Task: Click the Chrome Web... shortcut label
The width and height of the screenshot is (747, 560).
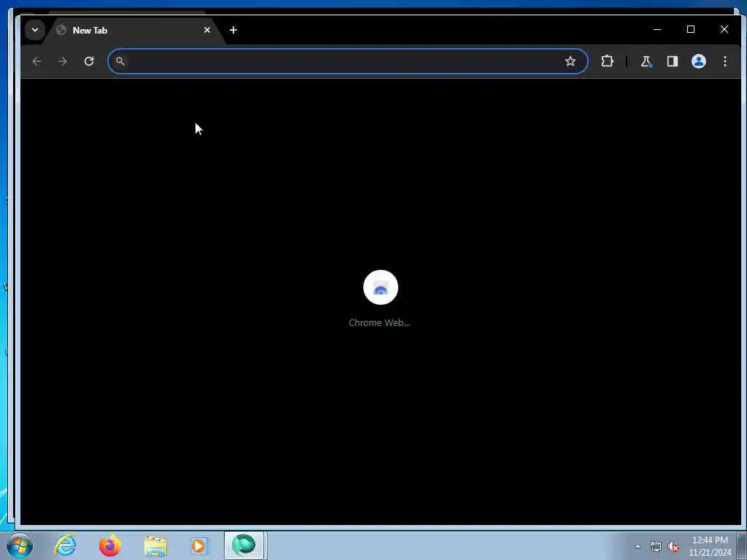Action: pyautogui.click(x=379, y=323)
